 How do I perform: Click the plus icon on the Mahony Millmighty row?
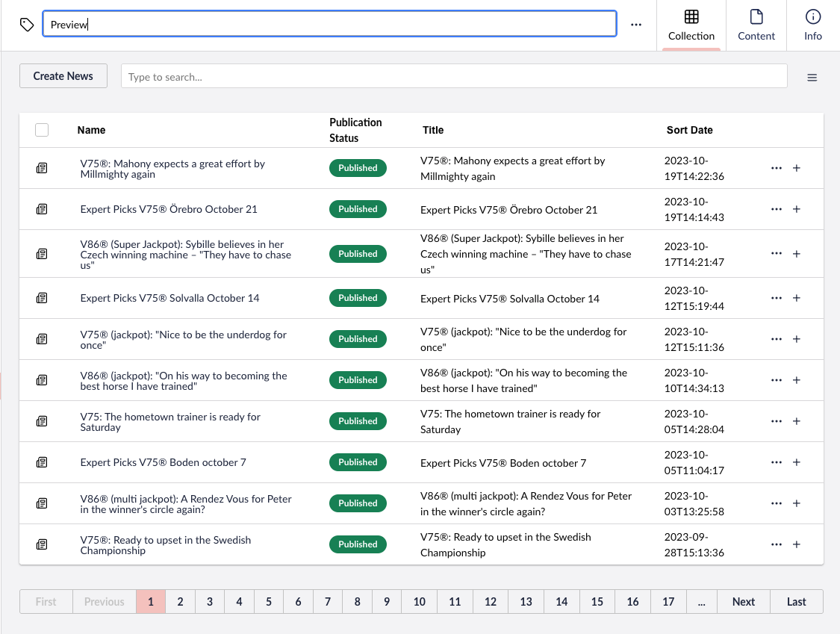[x=797, y=168]
